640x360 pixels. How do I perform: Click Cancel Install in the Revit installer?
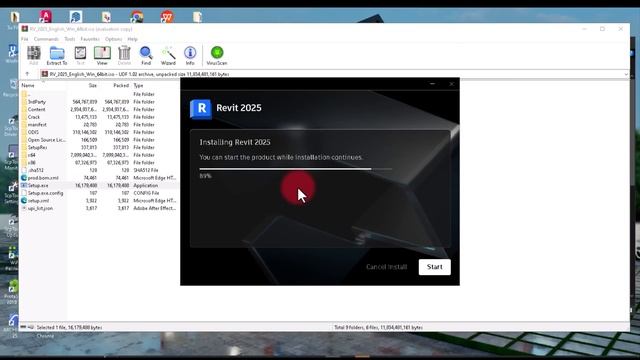[x=387, y=267]
